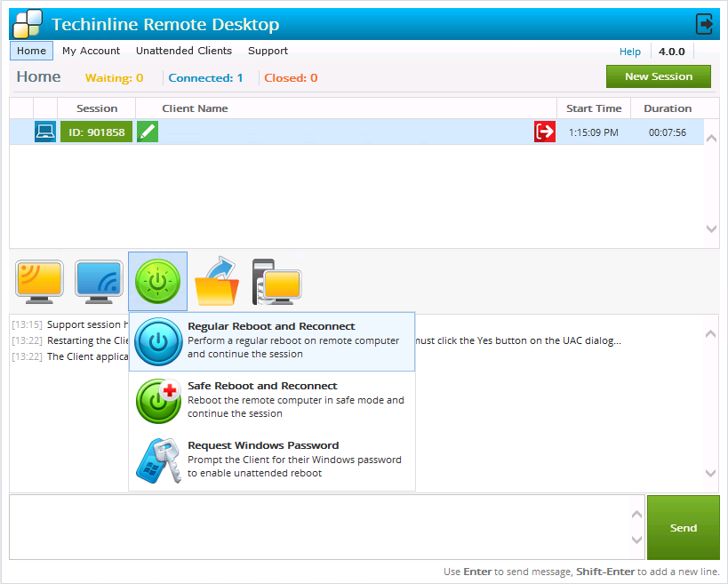The height and width of the screenshot is (584, 728).
Task: Click the green pencil edit client name icon
Action: click(x=148, y=132)
